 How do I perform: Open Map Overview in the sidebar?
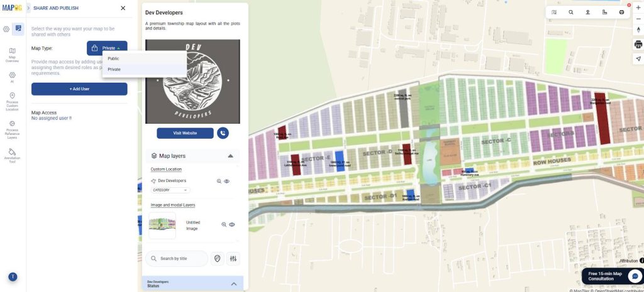tap(12, 55)
